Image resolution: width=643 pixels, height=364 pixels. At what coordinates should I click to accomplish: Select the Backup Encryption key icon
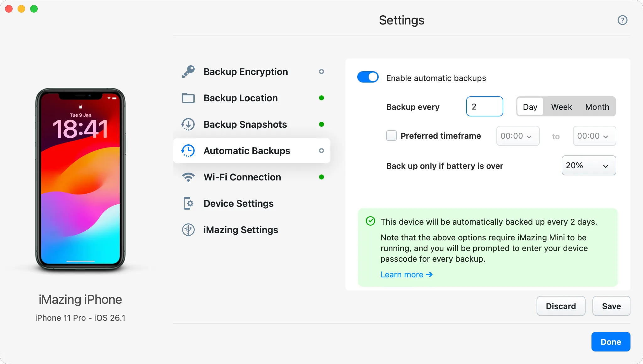[188, 72]
